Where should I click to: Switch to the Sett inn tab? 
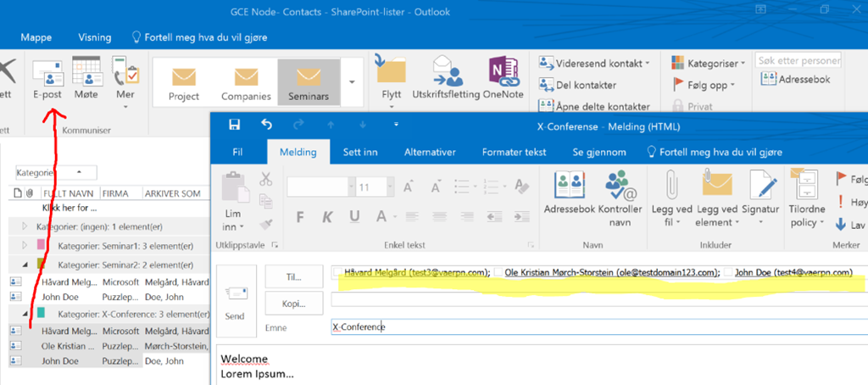[x=359, y=153]
